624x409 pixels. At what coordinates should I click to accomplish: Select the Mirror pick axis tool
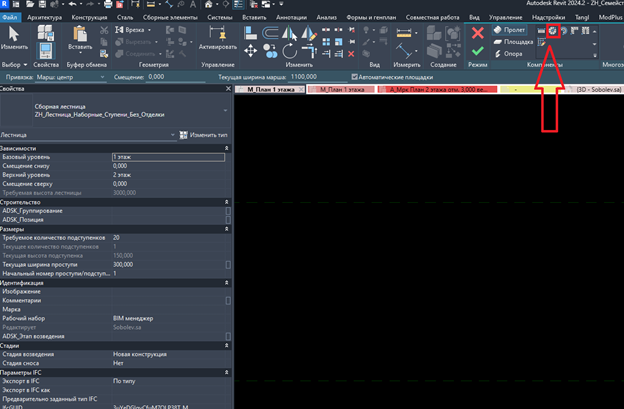[x=289, y=33]
